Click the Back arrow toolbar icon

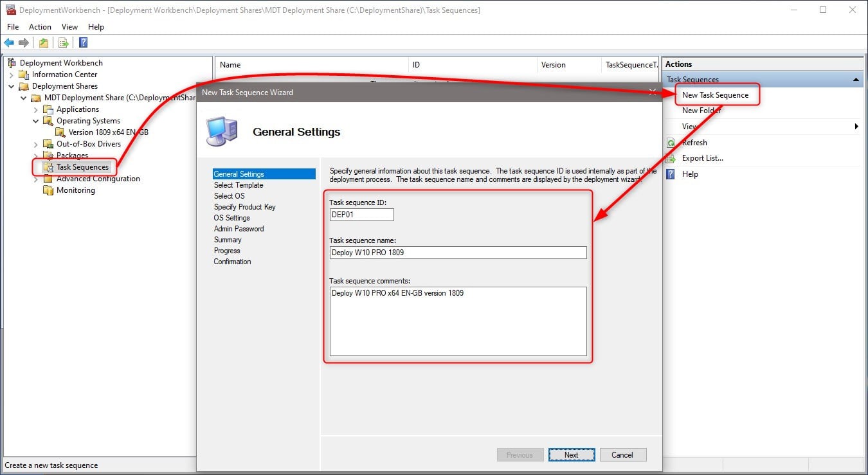(9, 42)
